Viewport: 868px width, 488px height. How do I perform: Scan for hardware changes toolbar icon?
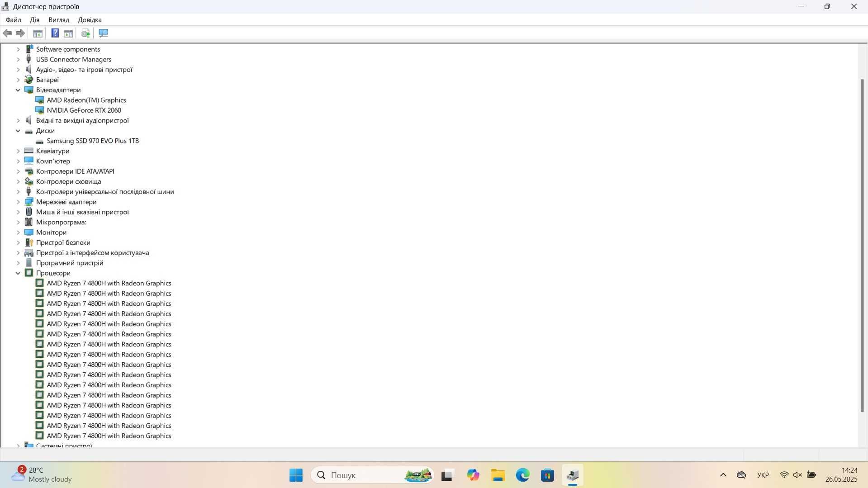[x=85, y=33]
